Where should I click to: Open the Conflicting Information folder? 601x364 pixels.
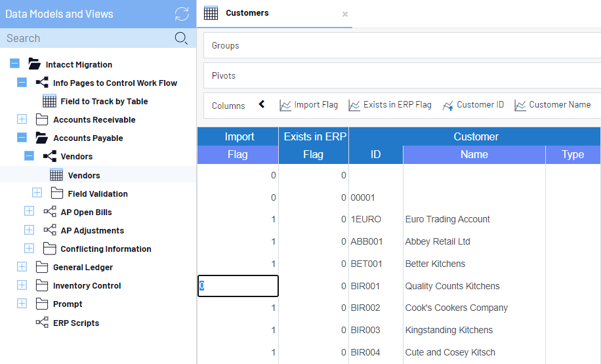pyautogui.click(x=105, y=249)
